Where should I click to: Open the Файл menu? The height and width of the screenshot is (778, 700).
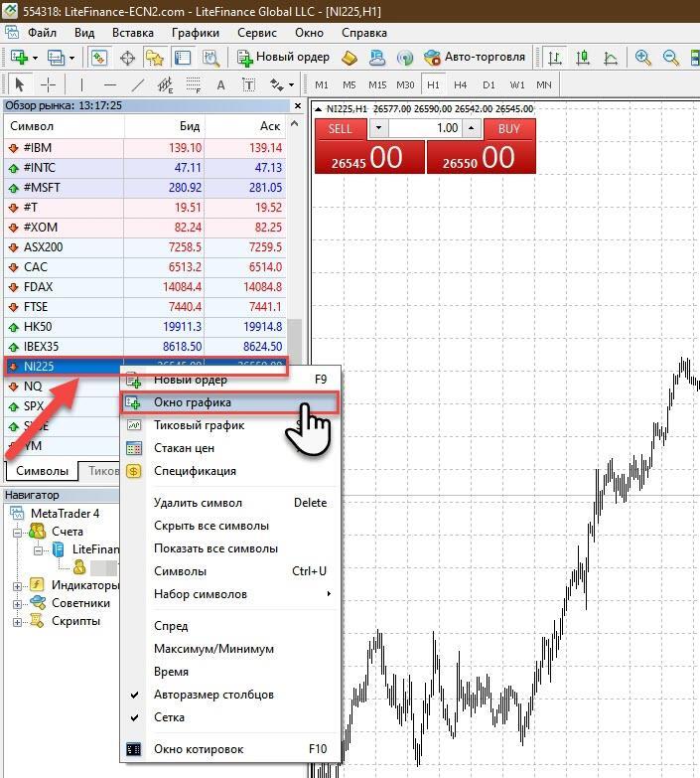click(x=42, y=33)
